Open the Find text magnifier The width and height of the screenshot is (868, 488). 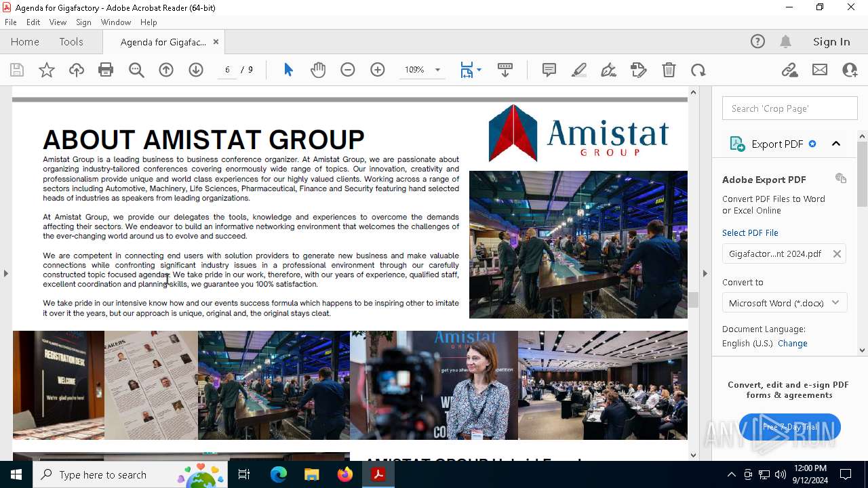(136, 70)
